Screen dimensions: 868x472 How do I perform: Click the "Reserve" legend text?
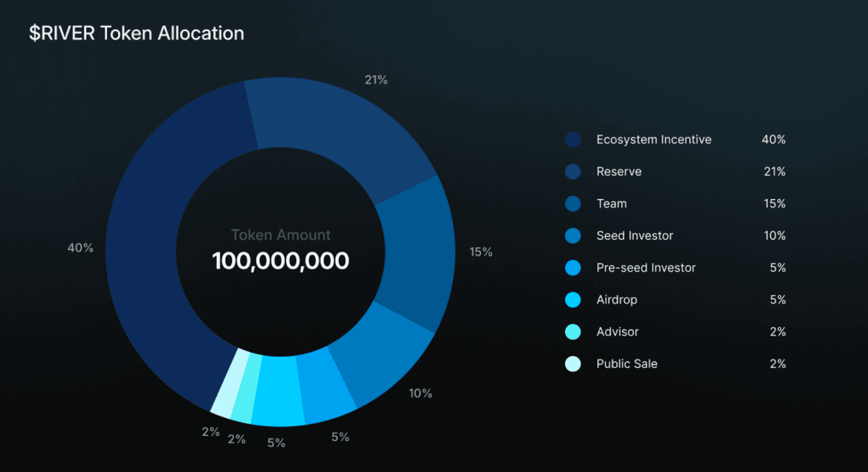click(x=619, y=172)
